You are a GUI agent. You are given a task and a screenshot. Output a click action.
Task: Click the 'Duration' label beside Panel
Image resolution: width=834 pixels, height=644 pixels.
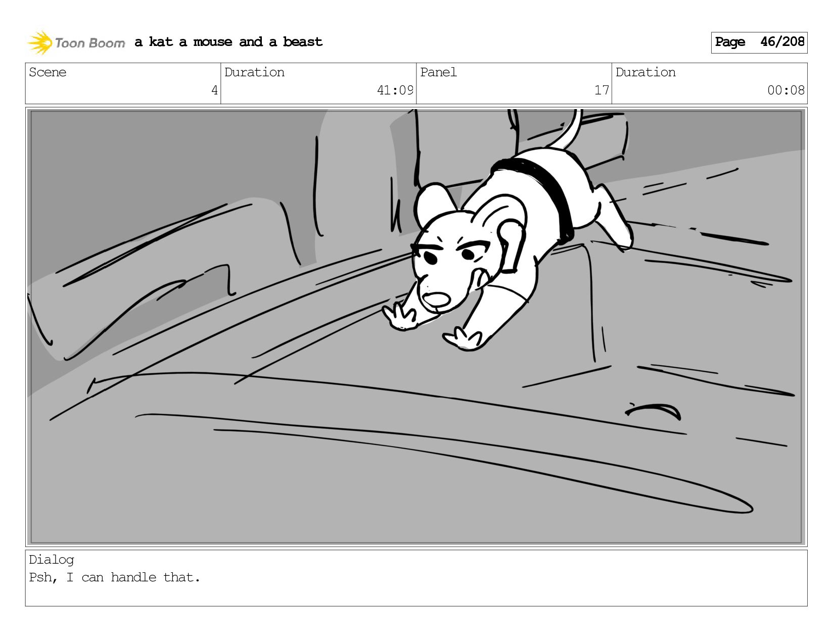tap(645, 72)
